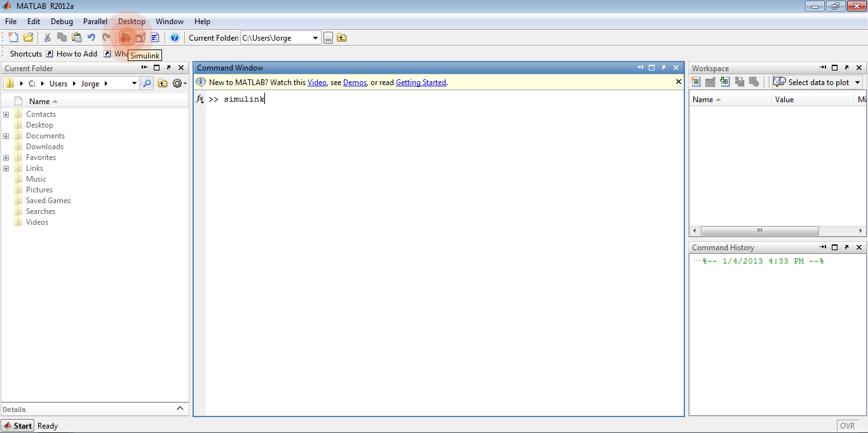Expand the Favorites folder node
868x433 pixels.
point(6,157)
